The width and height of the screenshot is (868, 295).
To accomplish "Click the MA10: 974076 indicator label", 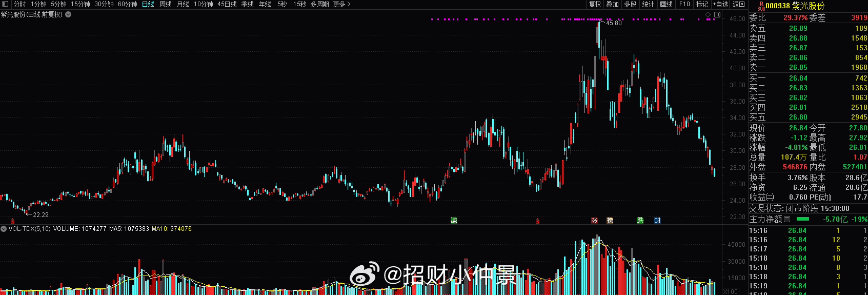I will [x=172, y=229].
